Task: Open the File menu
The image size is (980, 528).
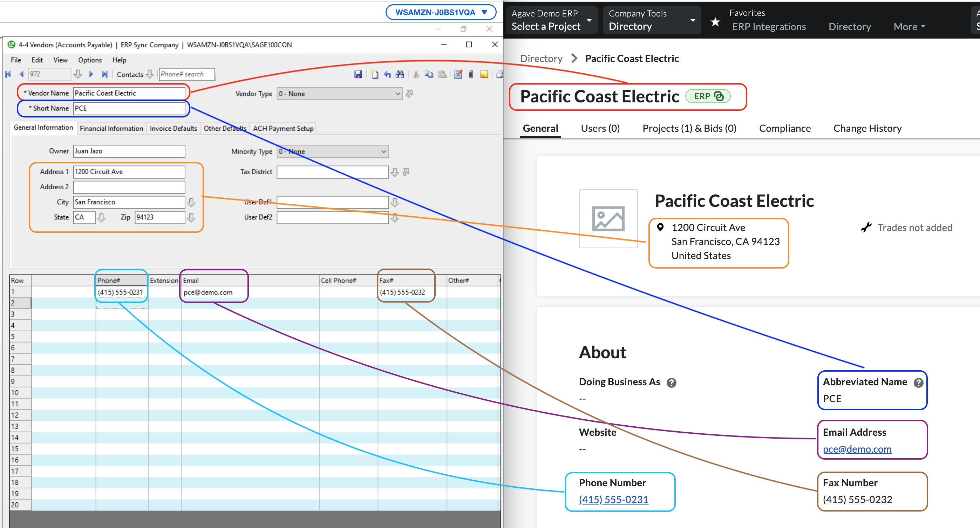Action: (16, 60)
